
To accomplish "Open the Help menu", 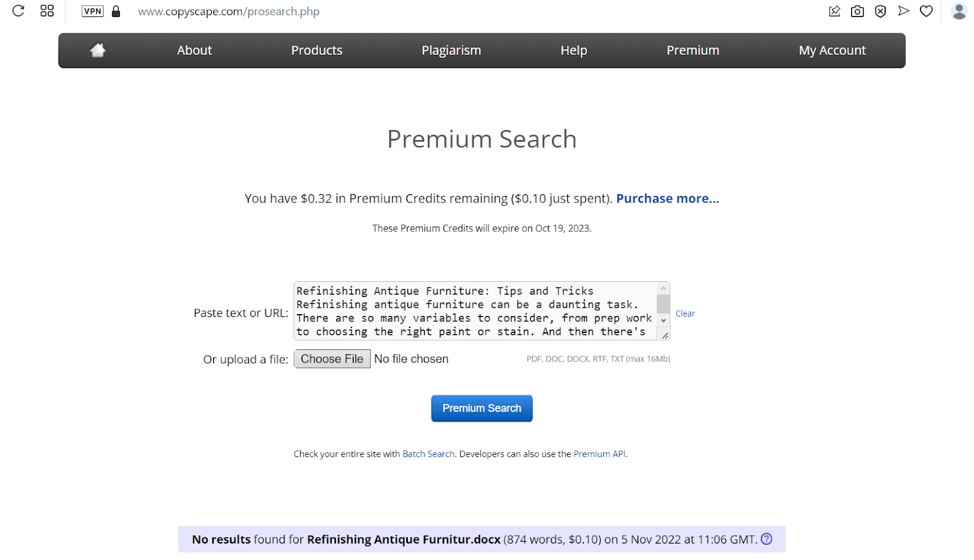I will pyautogui.click(x=574, y=51).
